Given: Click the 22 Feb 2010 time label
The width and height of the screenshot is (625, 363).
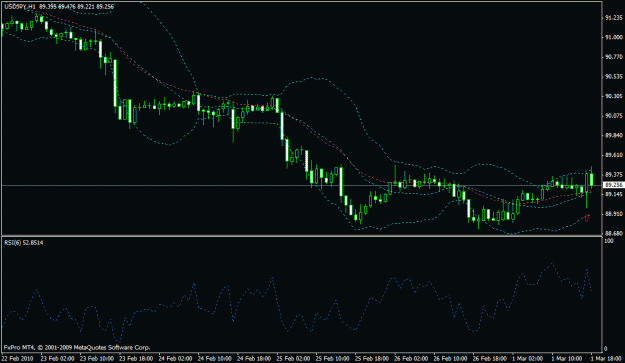Looking at the screenshot, I should (17, 358).
